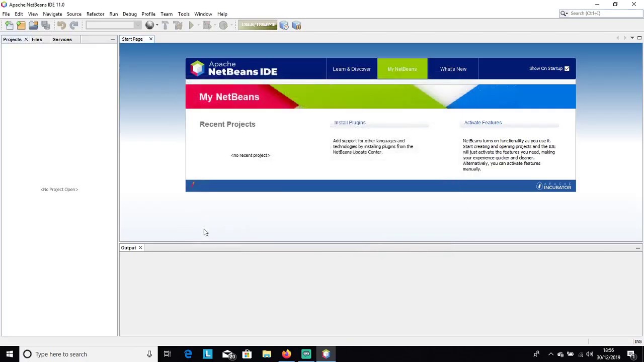Toggle the Show On Startup checkbox
The height and width of the screenshot is (362, 644).
(567, 68)
